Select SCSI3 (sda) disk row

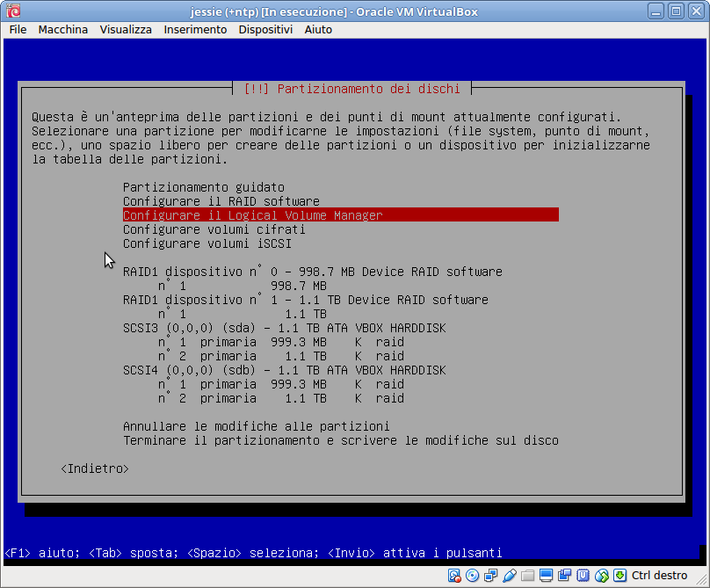pyautogui.click(x=285, y=328)
